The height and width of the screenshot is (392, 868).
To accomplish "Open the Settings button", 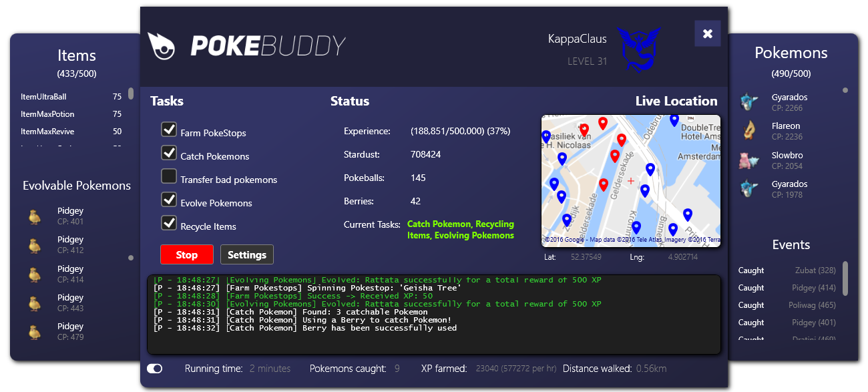I will point(247,254).
